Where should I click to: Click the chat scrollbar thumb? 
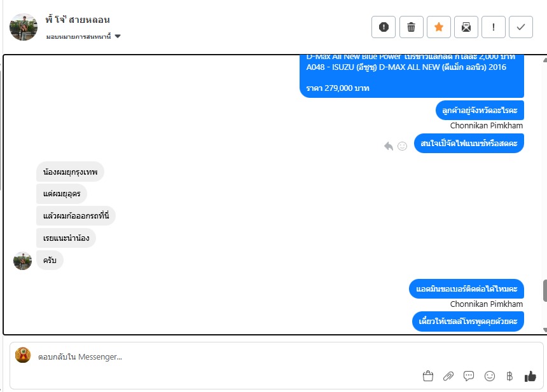(544, 290)
